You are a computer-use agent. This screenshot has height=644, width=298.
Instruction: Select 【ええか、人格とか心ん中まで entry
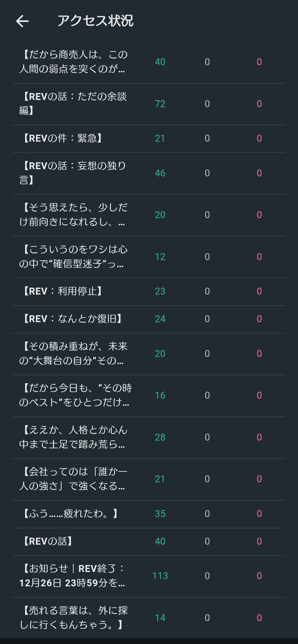point(73,437)
